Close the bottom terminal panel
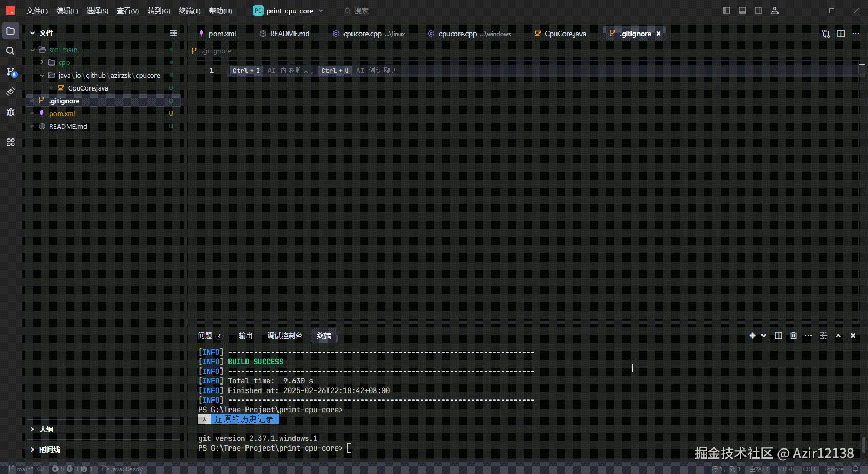Screen dimensions: 868x474 pos(853,336)
